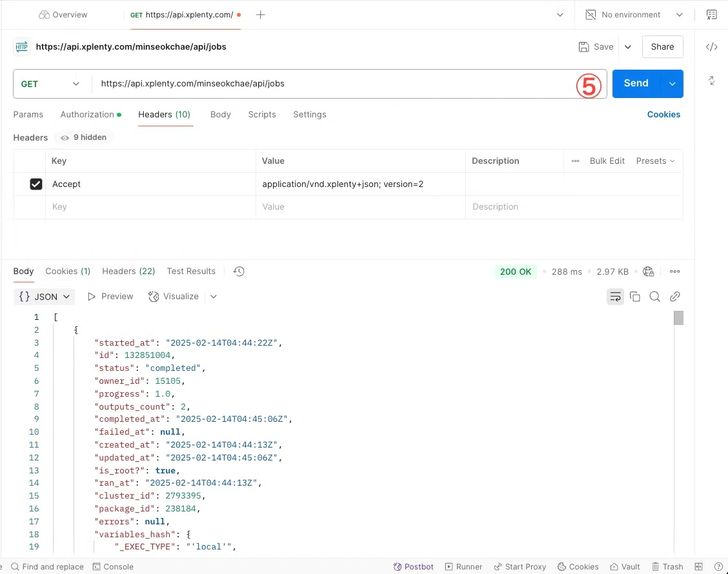Open the Console
The width and height of the screenshot is (728, 574).
tap(113, 566)
